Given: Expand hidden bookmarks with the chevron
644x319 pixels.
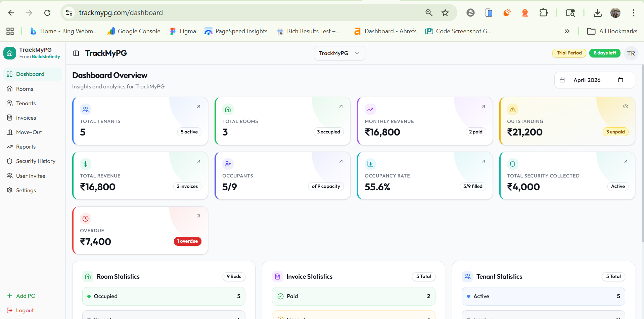Looking at the screenshot, I should (x=567, y=31).
